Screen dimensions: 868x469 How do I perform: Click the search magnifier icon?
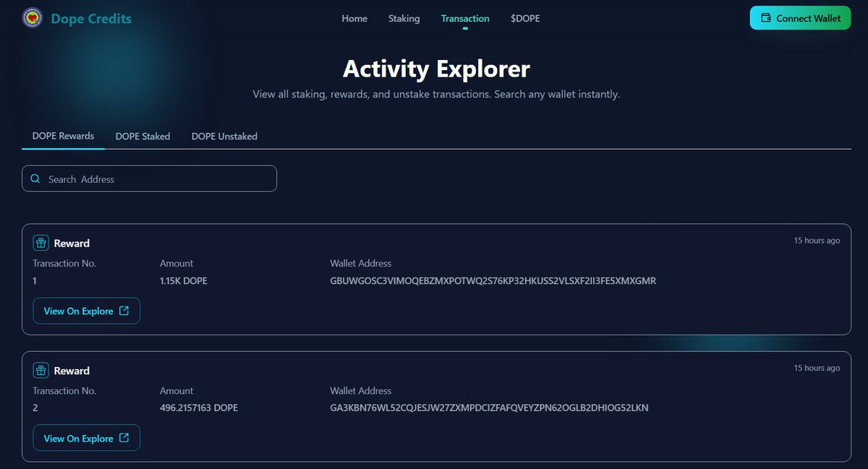click(x=35, y=178)
